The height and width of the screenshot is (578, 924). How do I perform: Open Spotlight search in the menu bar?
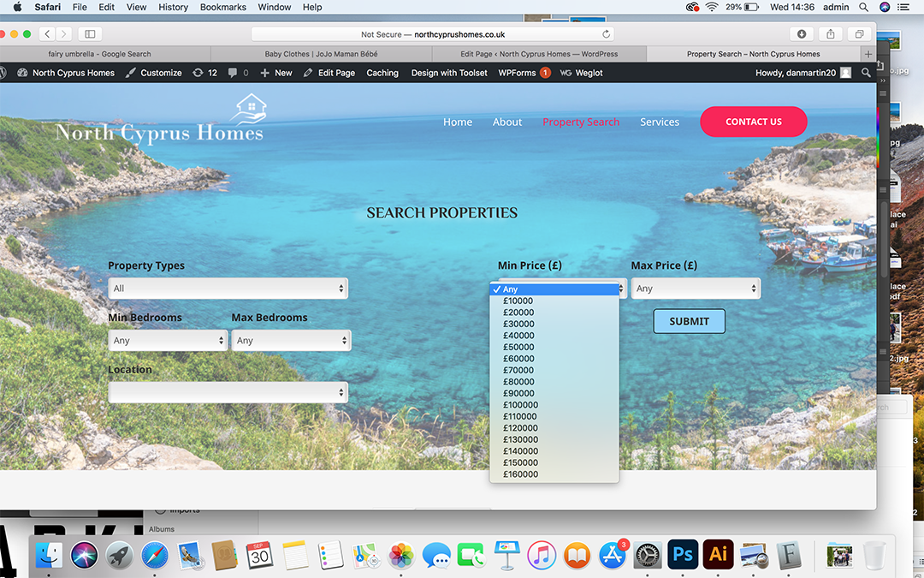pyautogui.click(x=863, y=7)
